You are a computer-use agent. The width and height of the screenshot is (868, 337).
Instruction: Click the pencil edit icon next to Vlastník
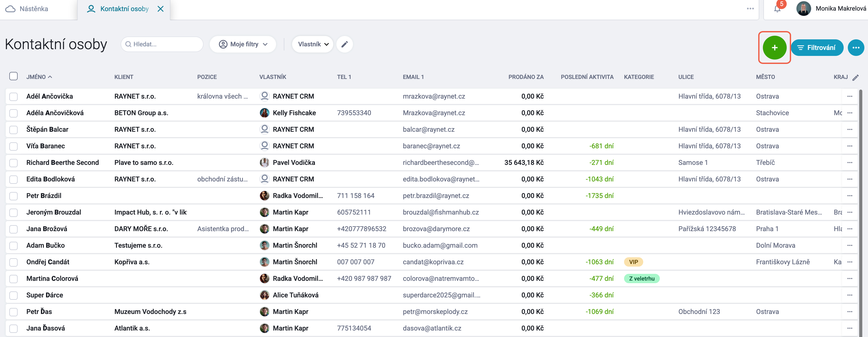pos(344,44)
